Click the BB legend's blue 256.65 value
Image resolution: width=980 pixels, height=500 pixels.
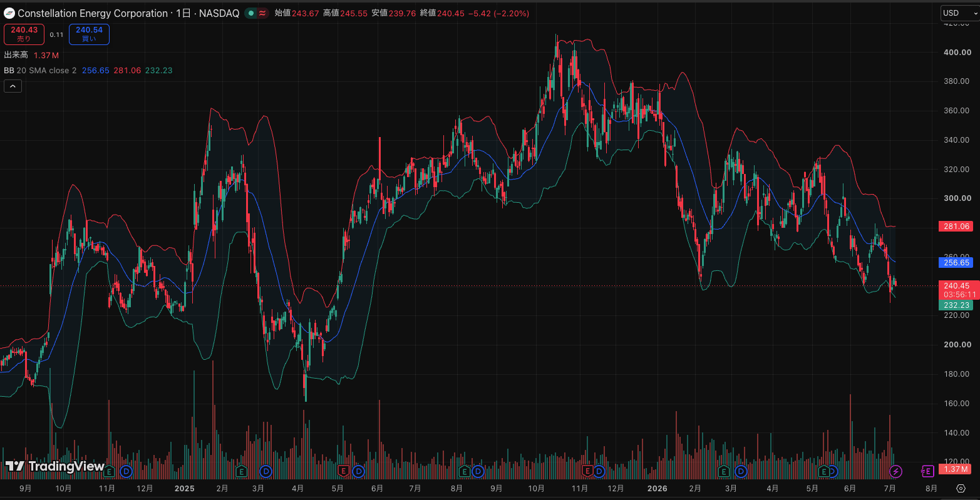point(96,71)
